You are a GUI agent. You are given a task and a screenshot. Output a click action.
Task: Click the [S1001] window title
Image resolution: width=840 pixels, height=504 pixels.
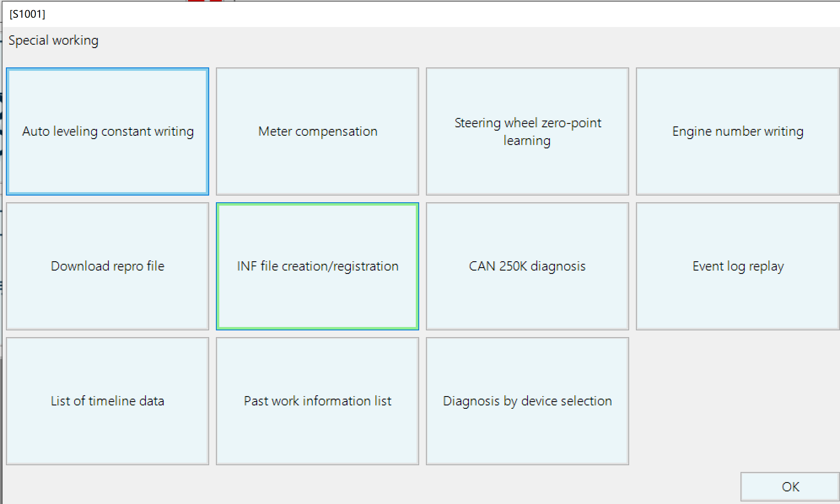pos(27,14)
